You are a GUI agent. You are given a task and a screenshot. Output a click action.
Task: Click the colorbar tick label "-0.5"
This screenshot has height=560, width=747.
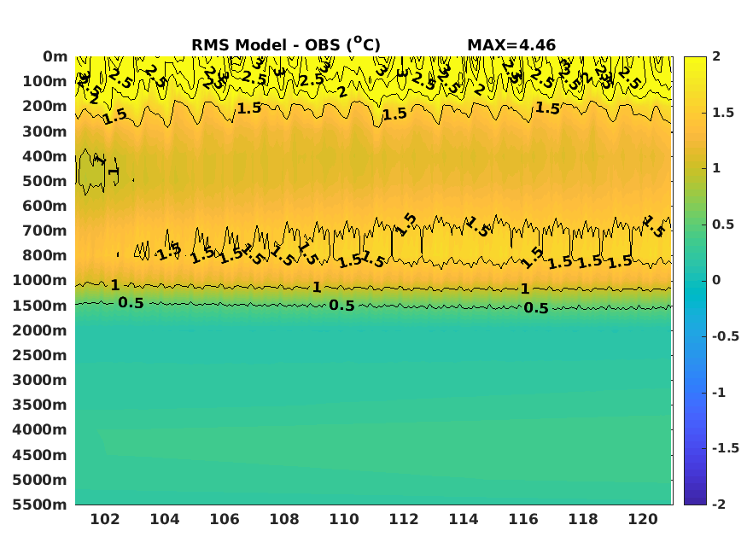click(726, 336)
